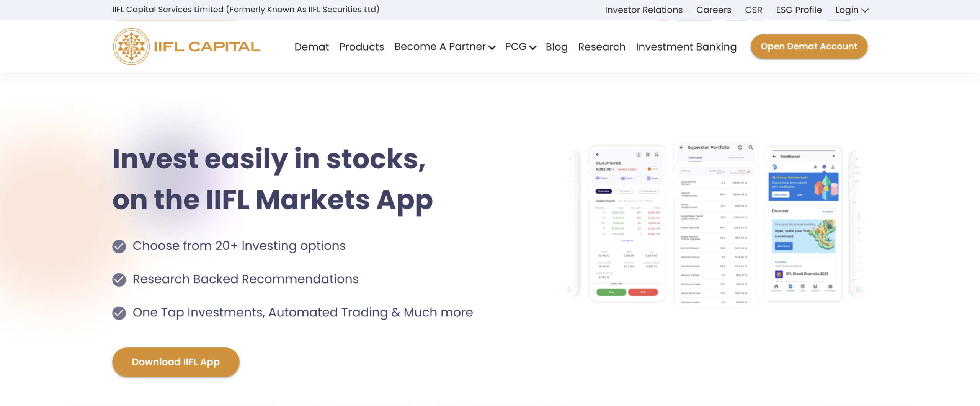Open the Investor Relations link
The width and height of the screenshot is (980, 406).
644,10
